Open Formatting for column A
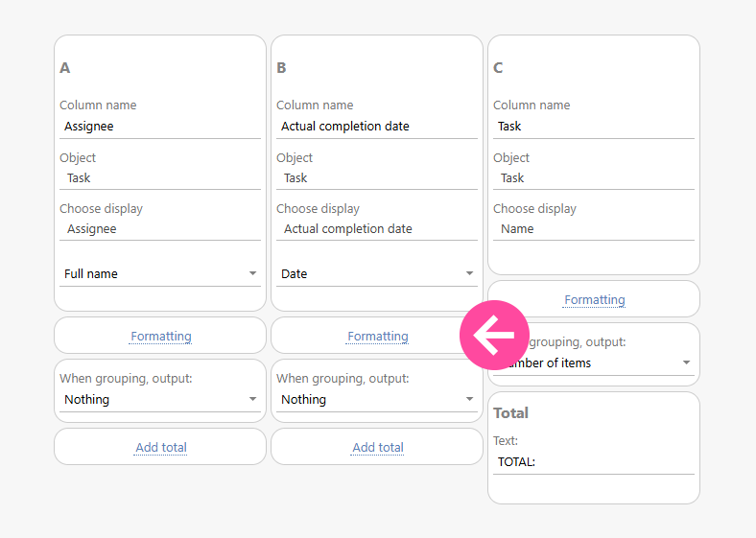This screenshot has width=756, height=538. (160, 336)
